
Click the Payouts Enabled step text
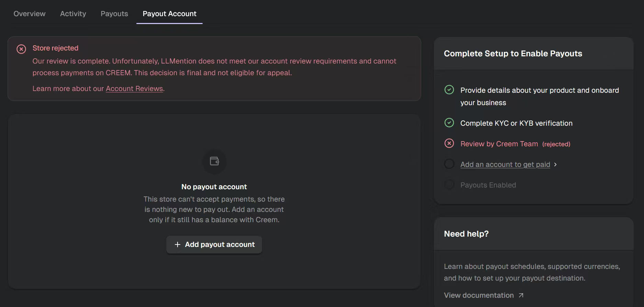pyautogui.click(x=488, y=185)
